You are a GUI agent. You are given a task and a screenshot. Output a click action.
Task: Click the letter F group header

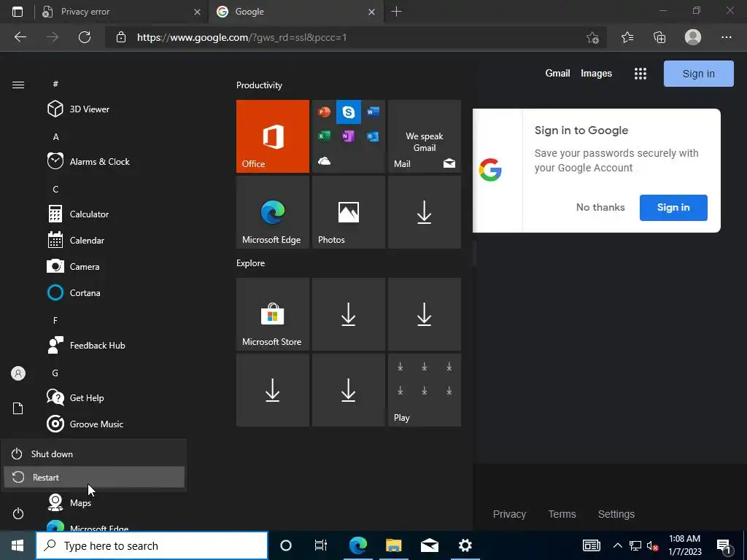pos(55,321)
